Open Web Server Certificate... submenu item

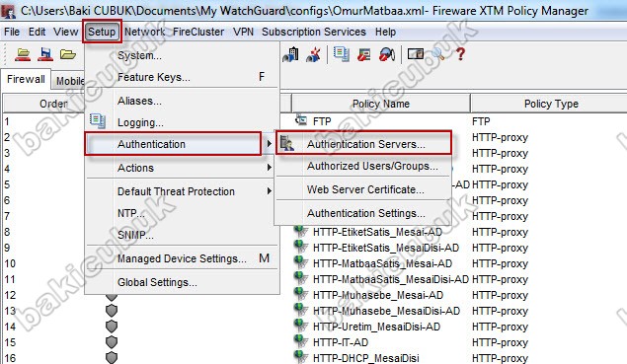[363, 189]
